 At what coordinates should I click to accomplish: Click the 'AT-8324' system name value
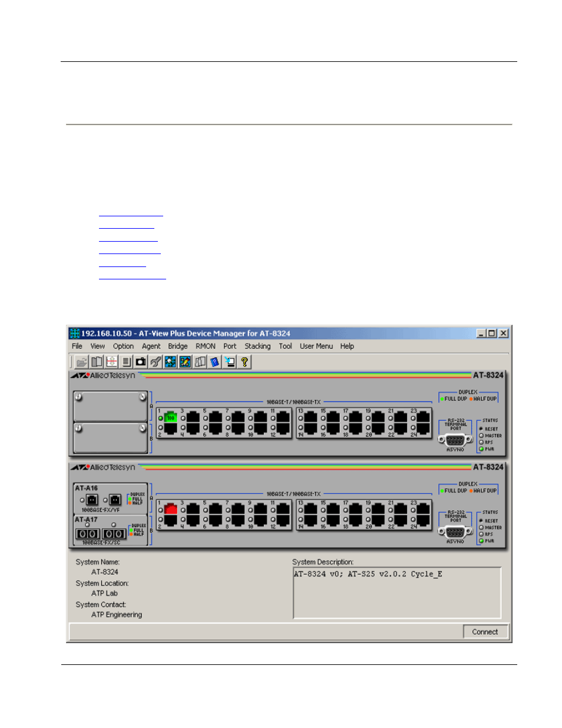tap(105, 572)
